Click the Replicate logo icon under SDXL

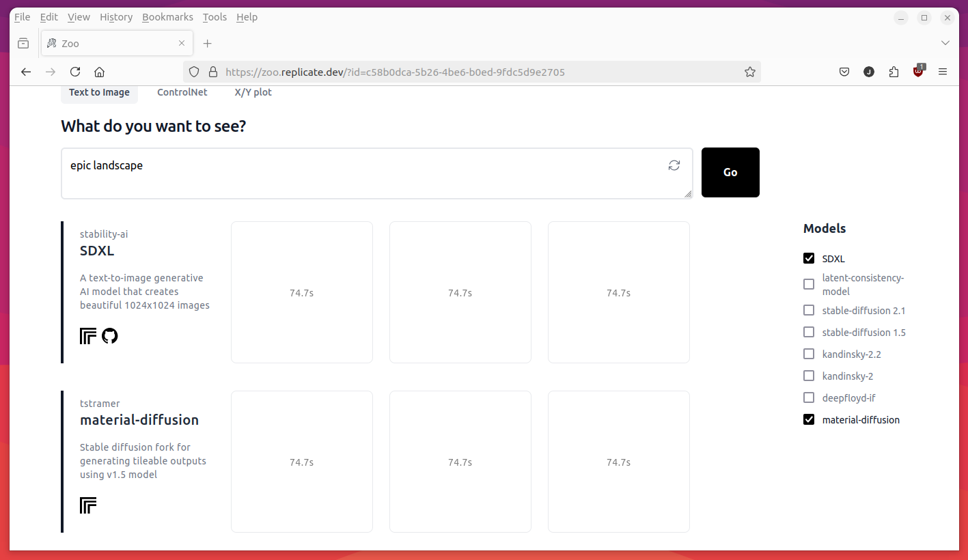click(x=88, y=336)
